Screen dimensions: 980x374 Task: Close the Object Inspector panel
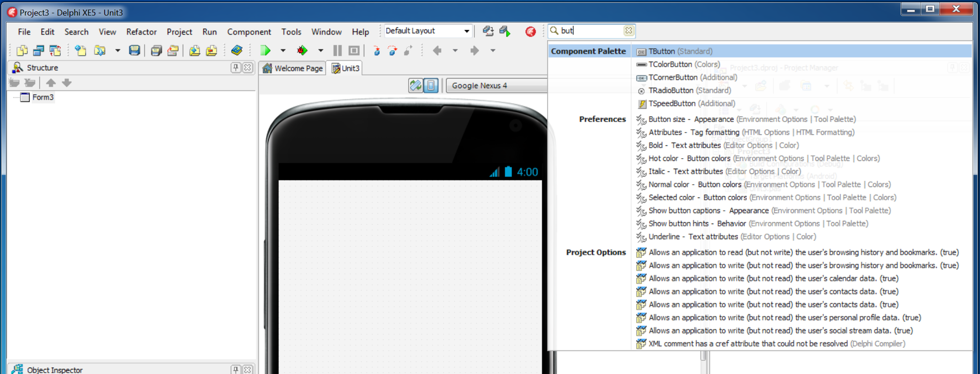[248, 369]
